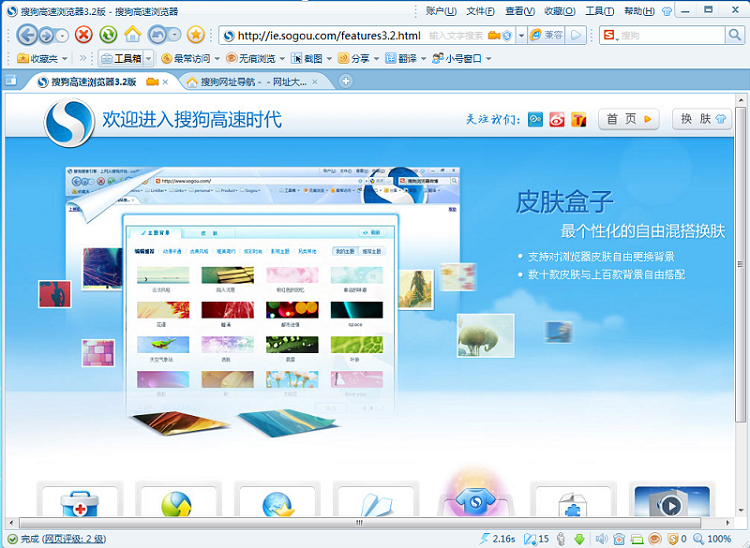Open the 帮助(H) menu

639,11
